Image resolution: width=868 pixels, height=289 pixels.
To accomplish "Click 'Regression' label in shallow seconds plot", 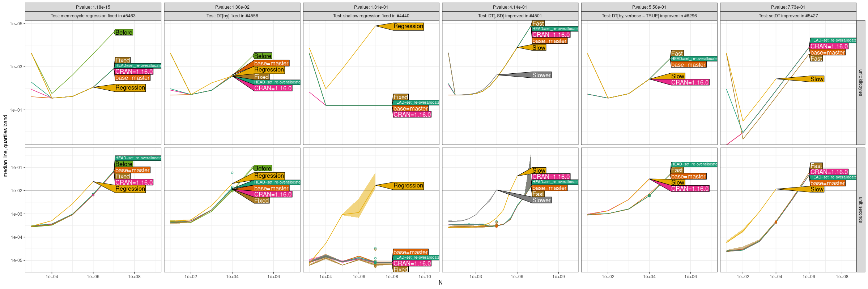I will [408, 186].
